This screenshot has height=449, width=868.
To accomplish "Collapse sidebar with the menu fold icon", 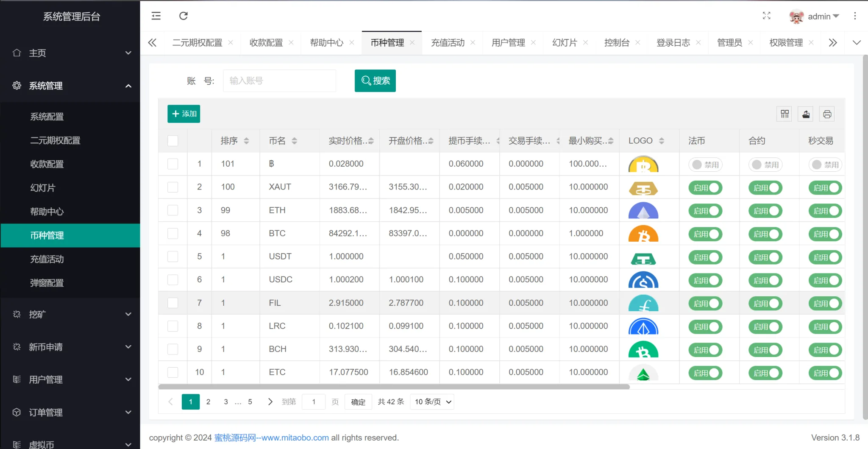I will coord(156,16).
